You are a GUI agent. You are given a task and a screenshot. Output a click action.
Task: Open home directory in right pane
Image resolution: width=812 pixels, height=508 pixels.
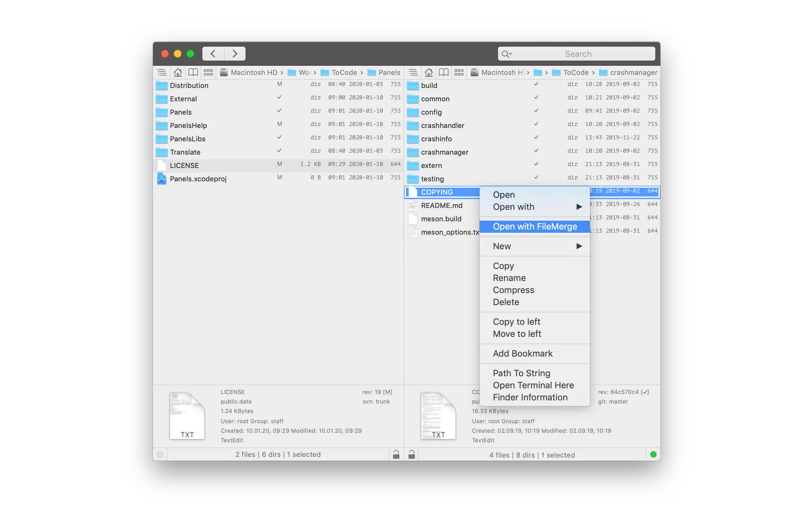point(429,72)
